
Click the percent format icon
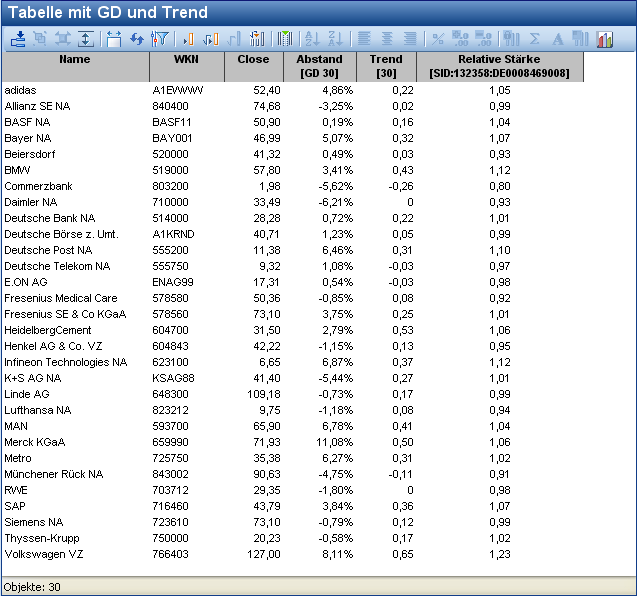[x=437, y=39]
